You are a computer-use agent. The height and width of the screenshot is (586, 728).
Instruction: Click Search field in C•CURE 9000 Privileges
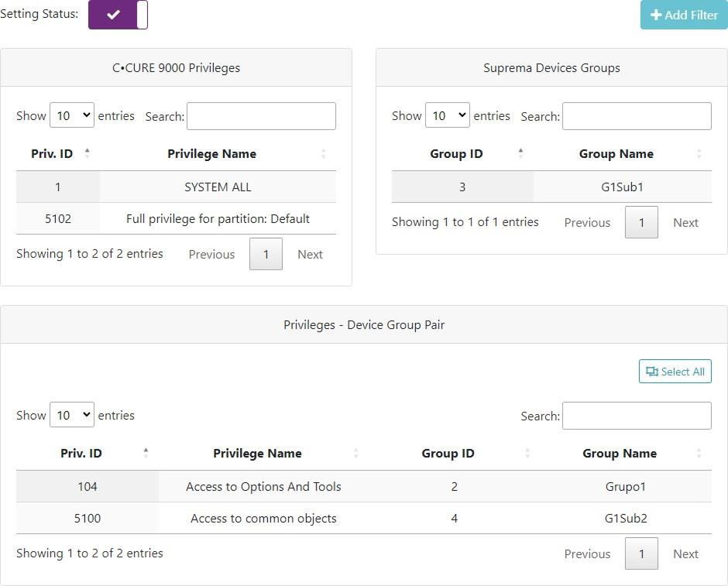click(x=261, y=116)
